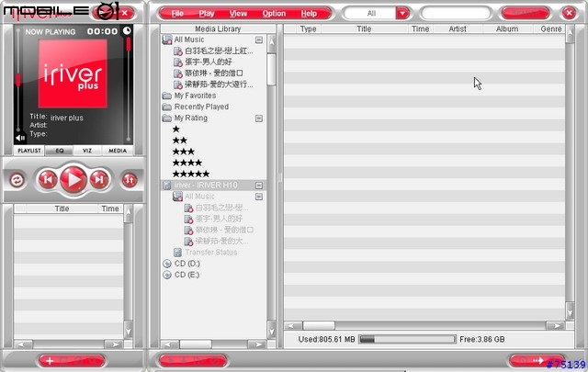Adjust the vertical slider on the left side of the player
The height and width of the screenshot is (372, 588).
click(18, 80)
